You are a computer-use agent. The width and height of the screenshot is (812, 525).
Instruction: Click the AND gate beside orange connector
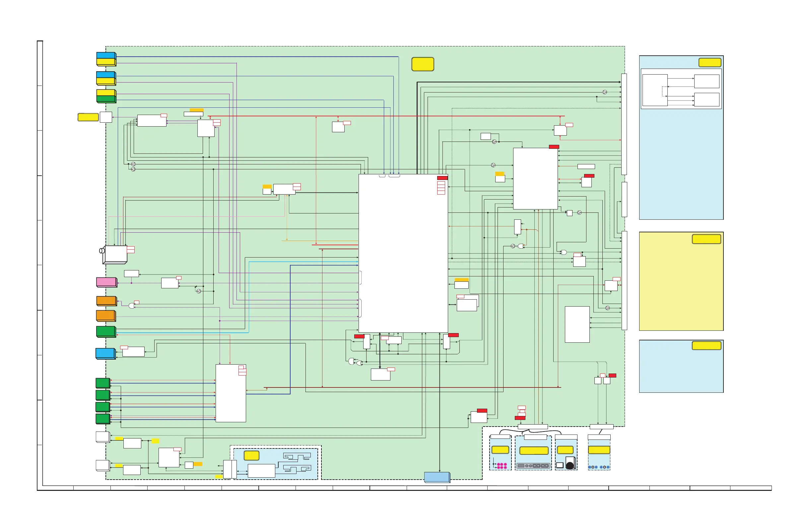click(x=131, y=306)
